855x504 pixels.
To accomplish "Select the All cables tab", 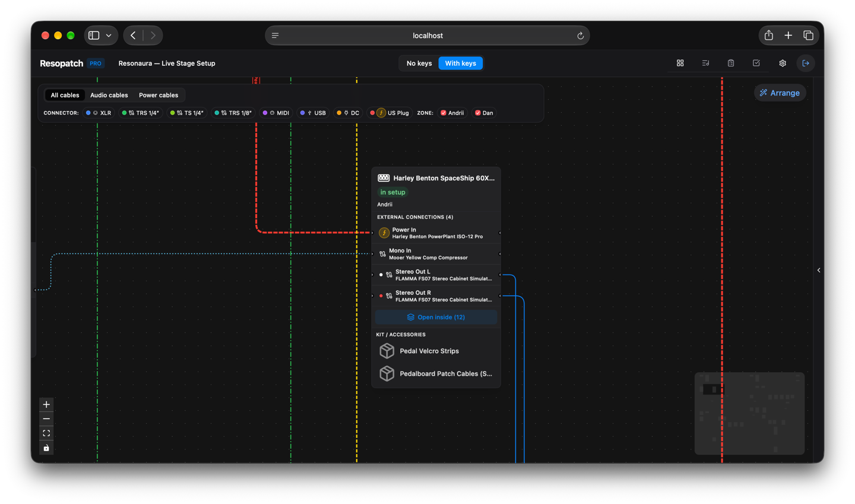I will (x=65, y=95).
